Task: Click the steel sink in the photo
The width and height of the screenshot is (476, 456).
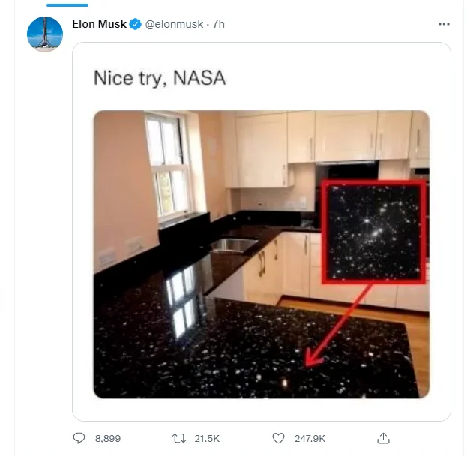Action: click(234, 244)
